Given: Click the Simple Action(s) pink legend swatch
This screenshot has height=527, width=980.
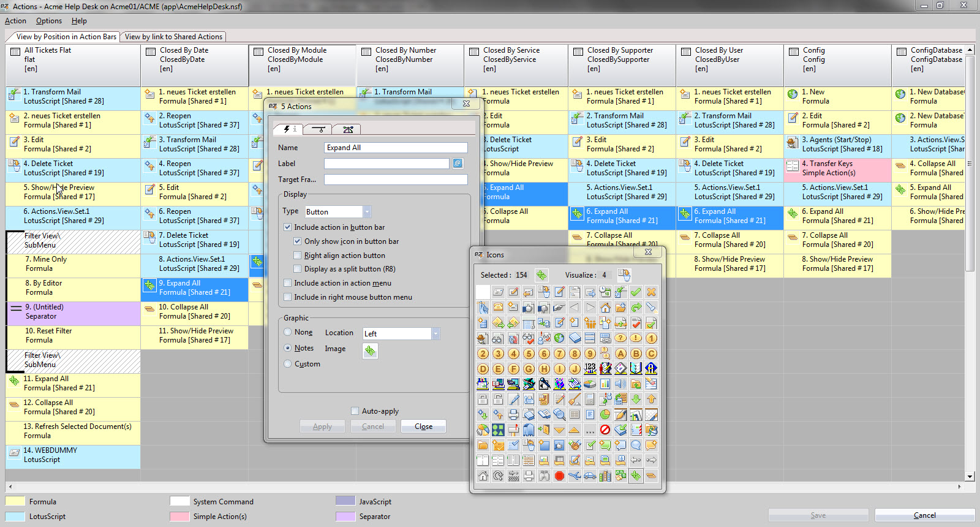Looking at the screenshot, I should coord(179,516).
